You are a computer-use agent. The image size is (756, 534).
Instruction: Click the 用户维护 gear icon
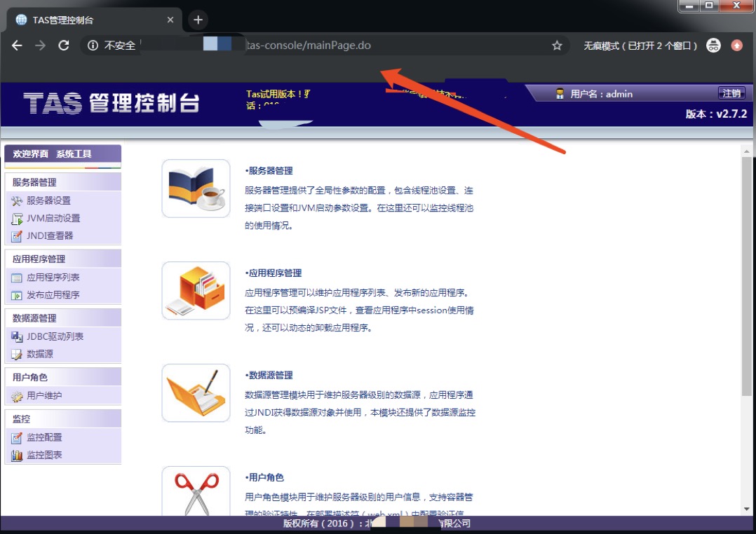[17, 397]
